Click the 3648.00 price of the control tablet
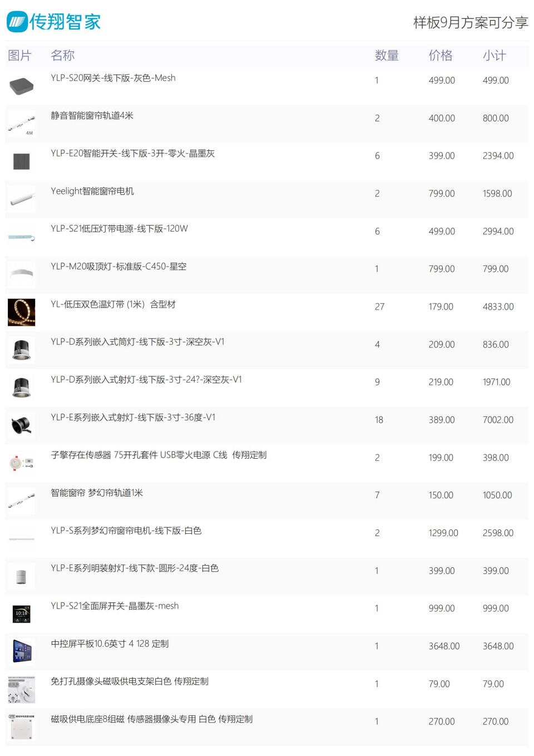This screenshot has height=756, width=534. point(444,646)
